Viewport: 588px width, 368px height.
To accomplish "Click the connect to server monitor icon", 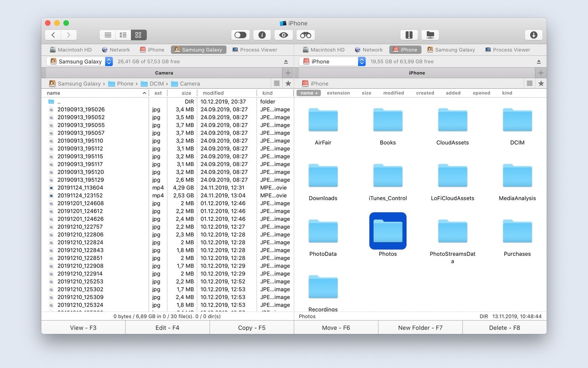I will click(430, 35).
